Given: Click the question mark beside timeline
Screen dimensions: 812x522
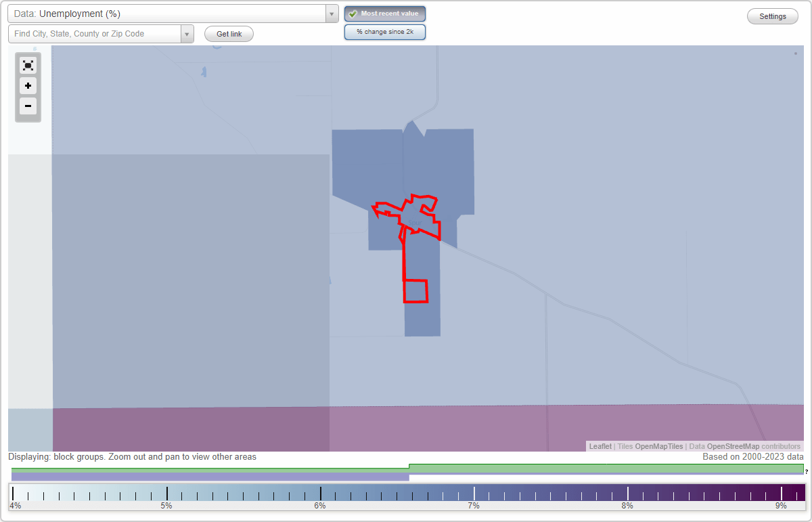Looking at the screenshot, I should coord(807,471).
